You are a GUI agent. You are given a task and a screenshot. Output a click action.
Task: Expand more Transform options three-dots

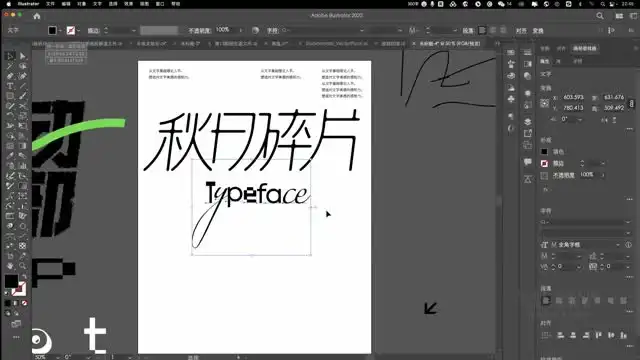(x=630, y=129)
